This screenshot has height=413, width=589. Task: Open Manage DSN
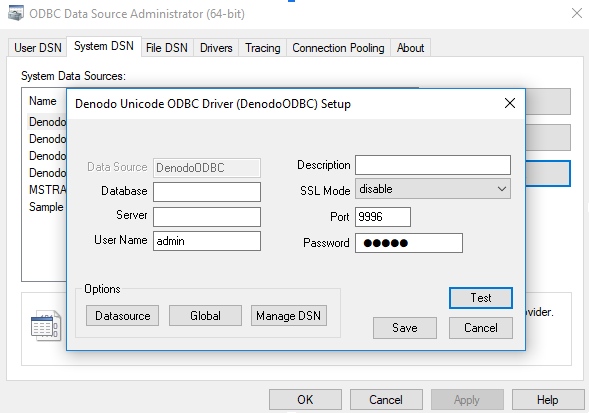coord(288,315)
